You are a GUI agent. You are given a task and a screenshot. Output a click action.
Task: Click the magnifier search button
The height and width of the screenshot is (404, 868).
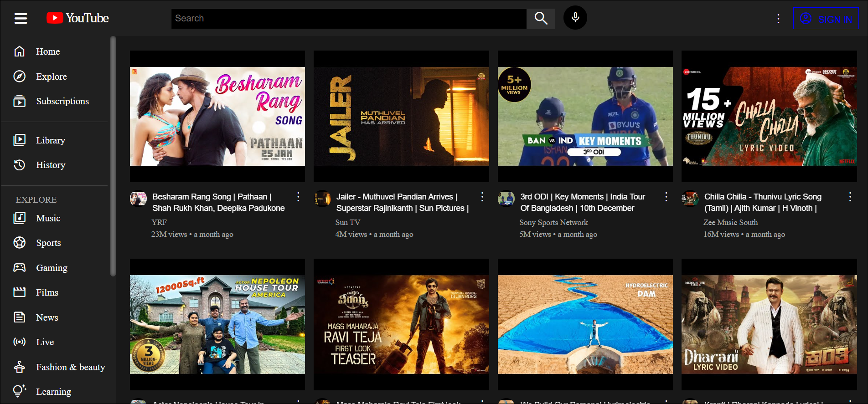point(541,19)
